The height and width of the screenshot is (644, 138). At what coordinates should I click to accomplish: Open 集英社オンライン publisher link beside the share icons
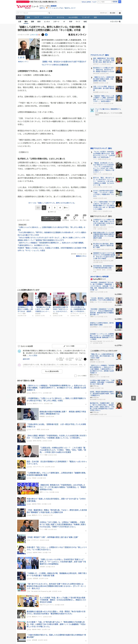click(x=77, y=35)
